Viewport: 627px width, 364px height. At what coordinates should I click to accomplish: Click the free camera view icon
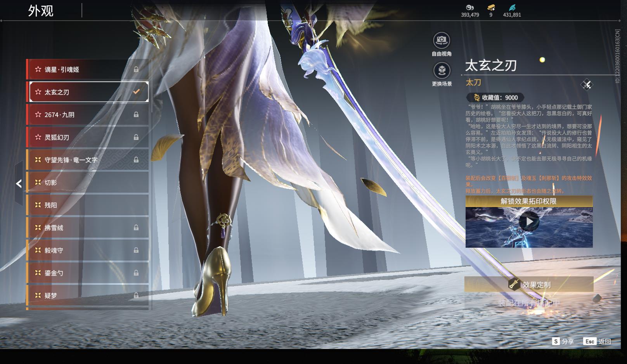441,40
